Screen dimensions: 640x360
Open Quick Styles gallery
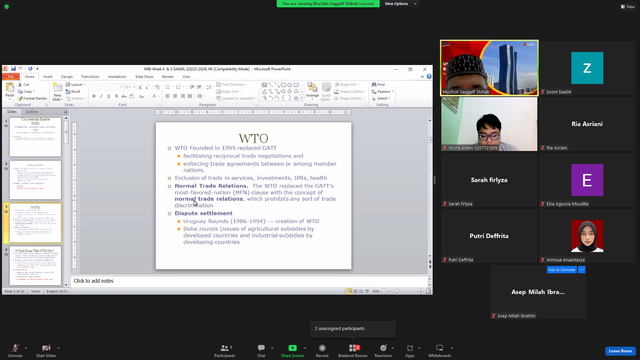coord(326,91)
